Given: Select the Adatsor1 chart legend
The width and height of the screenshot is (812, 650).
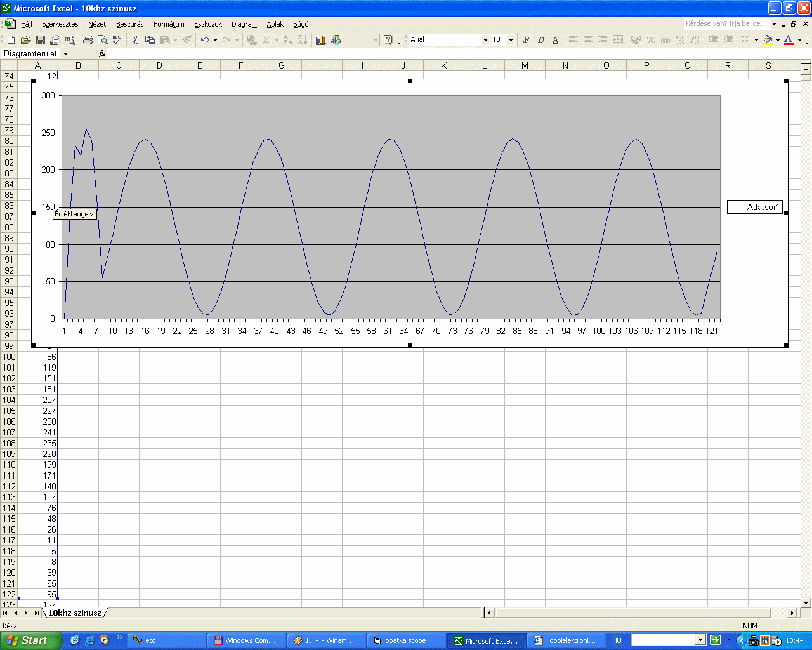Looking at the screenshot, I should pyautogui.click(x=755, y=207).
